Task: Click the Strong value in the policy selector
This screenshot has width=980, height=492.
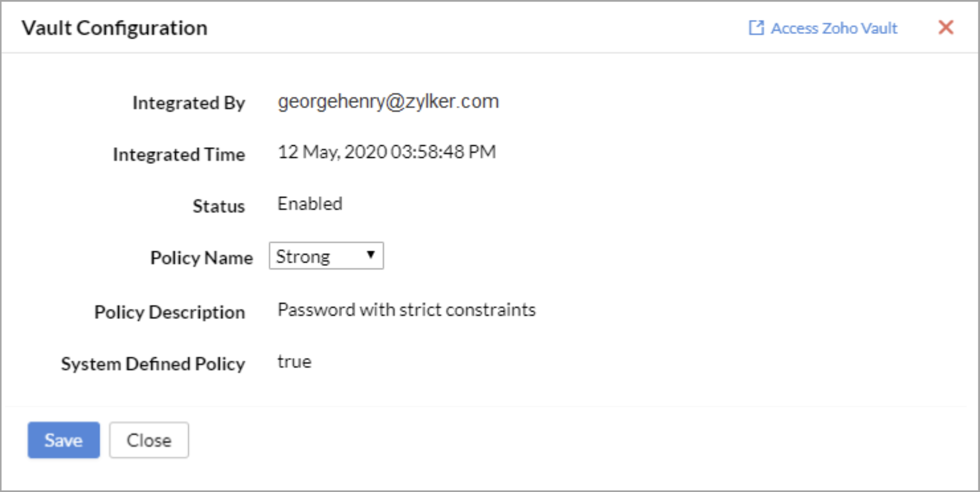Action: tap(303, 257)
